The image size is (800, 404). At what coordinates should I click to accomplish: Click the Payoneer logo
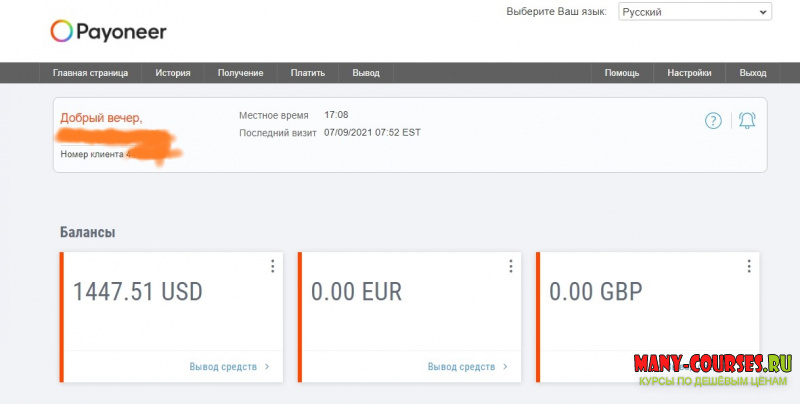tap(108, 32)
